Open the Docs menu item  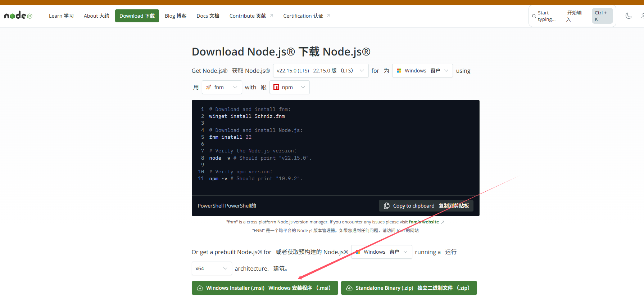coord(208,16)
